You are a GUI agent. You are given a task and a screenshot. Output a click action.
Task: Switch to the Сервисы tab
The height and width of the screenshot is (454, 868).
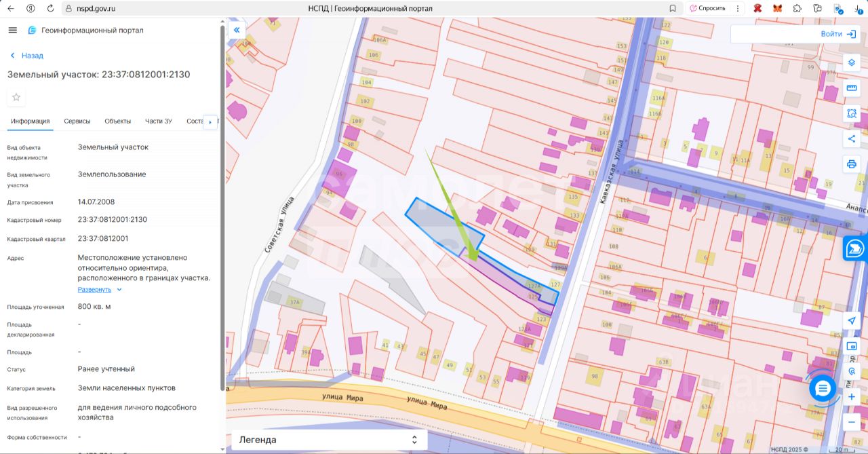77,121
